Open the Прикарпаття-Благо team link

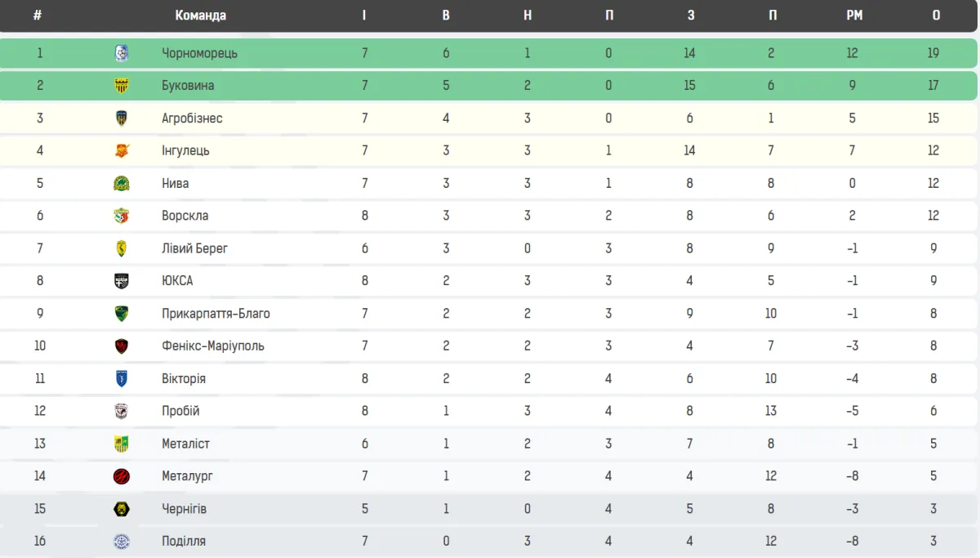pos(216,314)
